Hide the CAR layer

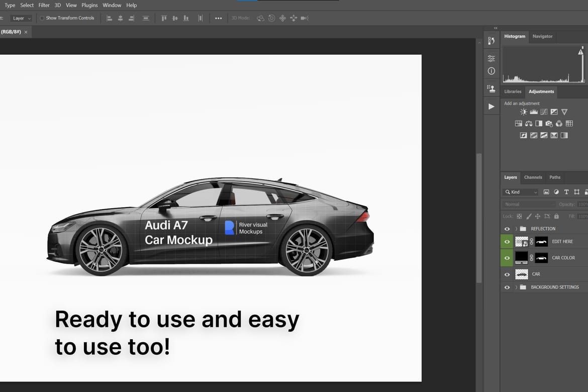507,274
